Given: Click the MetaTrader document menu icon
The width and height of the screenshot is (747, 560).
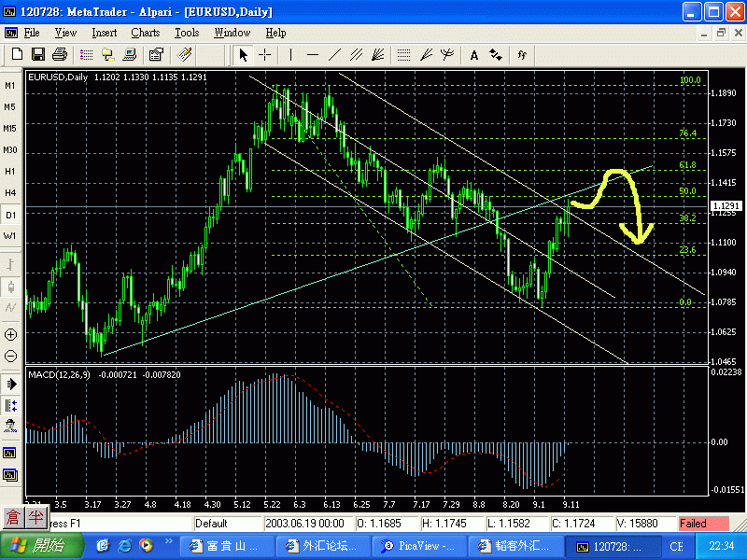Looking at the screenshot, I should pos(10,33).
